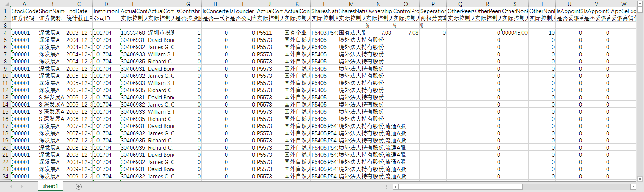Click the P5573 cell in row 12
This screenshot has height=192, width=644.
click(x=270, y=90)
